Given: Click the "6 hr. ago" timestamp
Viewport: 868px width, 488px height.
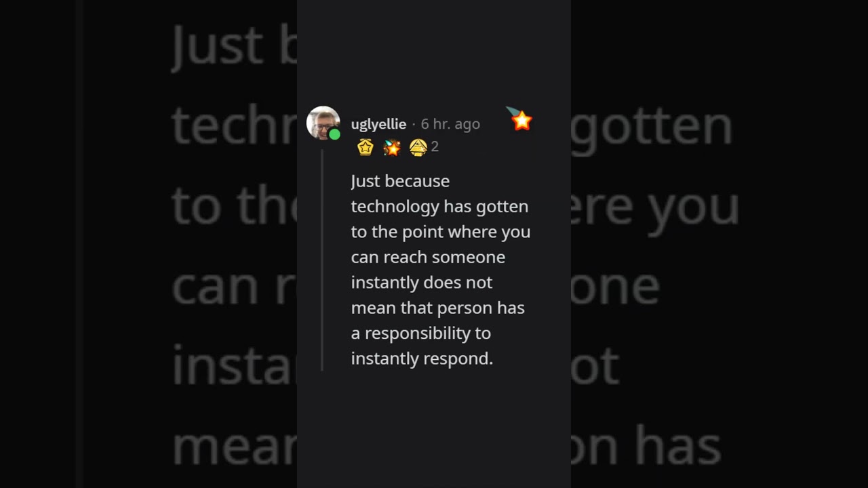Looking at the screenshot, I should point(450,124).
